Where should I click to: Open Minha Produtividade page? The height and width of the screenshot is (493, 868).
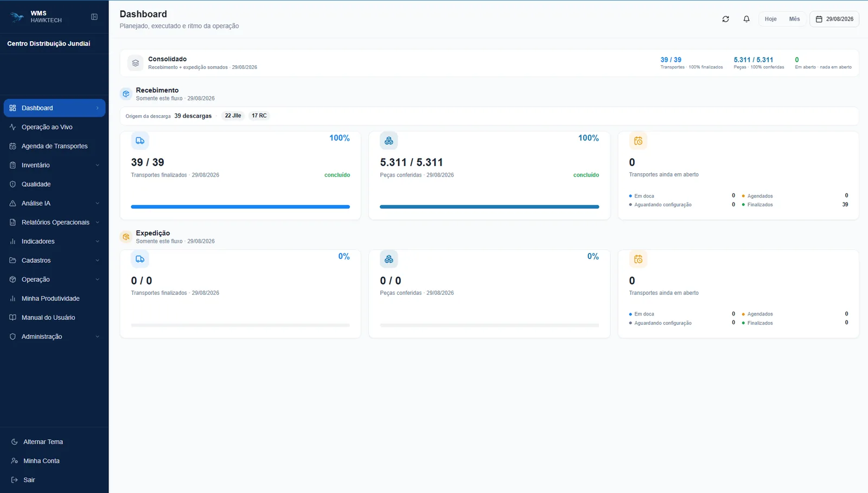(54, 299)
